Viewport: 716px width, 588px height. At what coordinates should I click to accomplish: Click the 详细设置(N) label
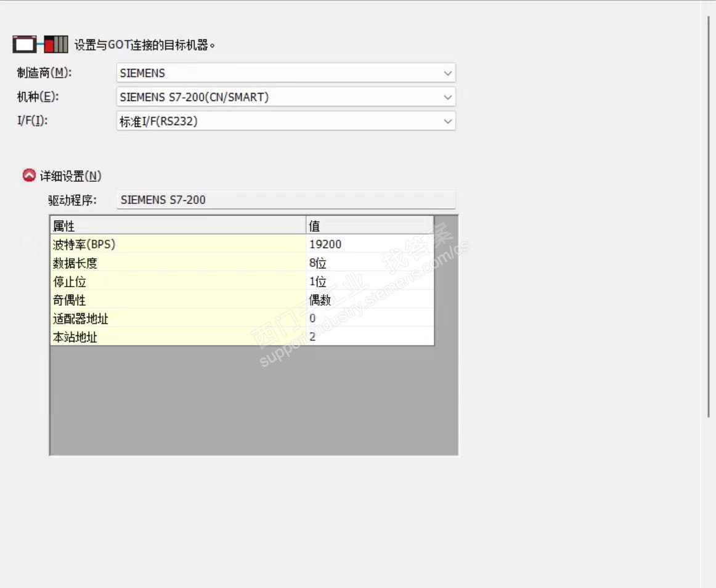coord(71,176)
